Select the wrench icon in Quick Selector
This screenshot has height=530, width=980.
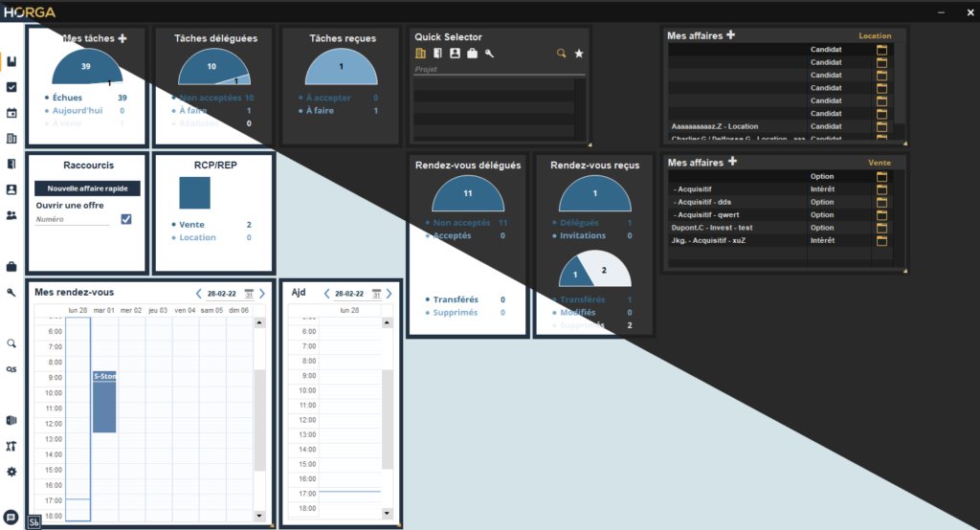(489, 54)
